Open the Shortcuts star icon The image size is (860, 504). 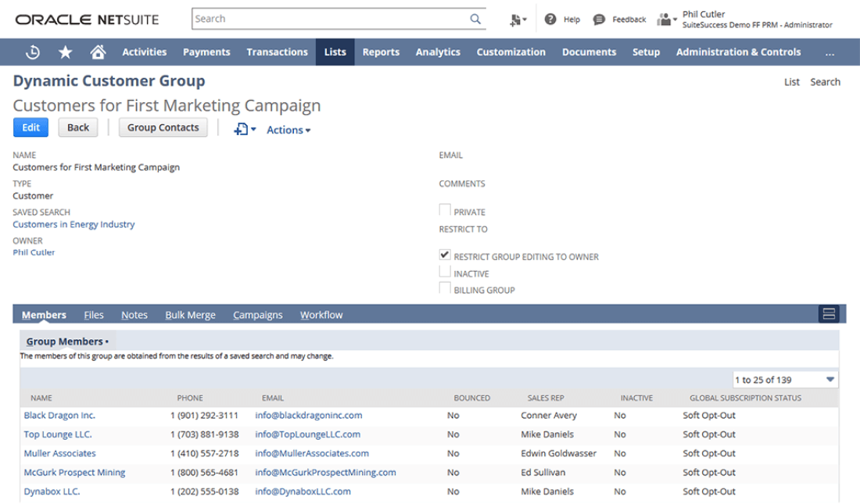66,52
